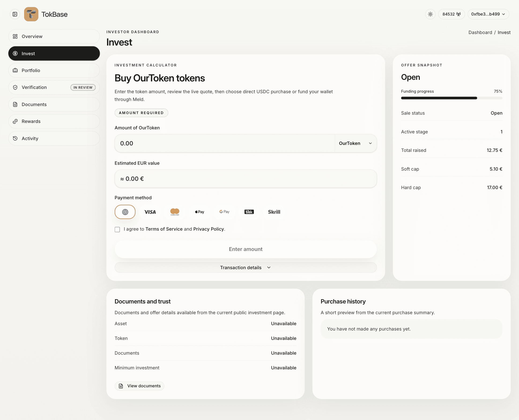Expand Transaction details
Viewport: 519px width, 420px height.
pos(246,268)
